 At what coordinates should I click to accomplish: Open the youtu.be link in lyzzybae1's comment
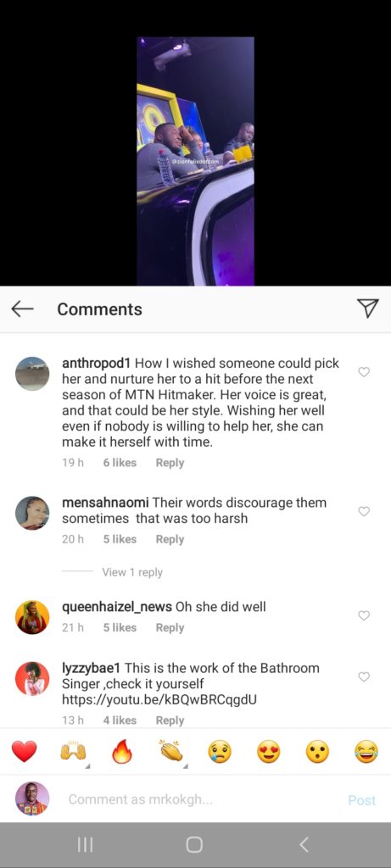(x=159, y=699)
